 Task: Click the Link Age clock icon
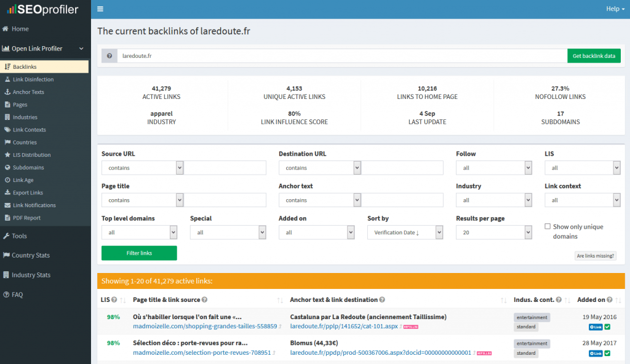7,180
